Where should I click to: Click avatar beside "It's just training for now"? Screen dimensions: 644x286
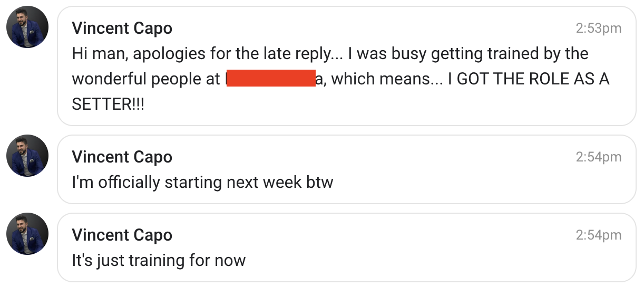(27, 234)
